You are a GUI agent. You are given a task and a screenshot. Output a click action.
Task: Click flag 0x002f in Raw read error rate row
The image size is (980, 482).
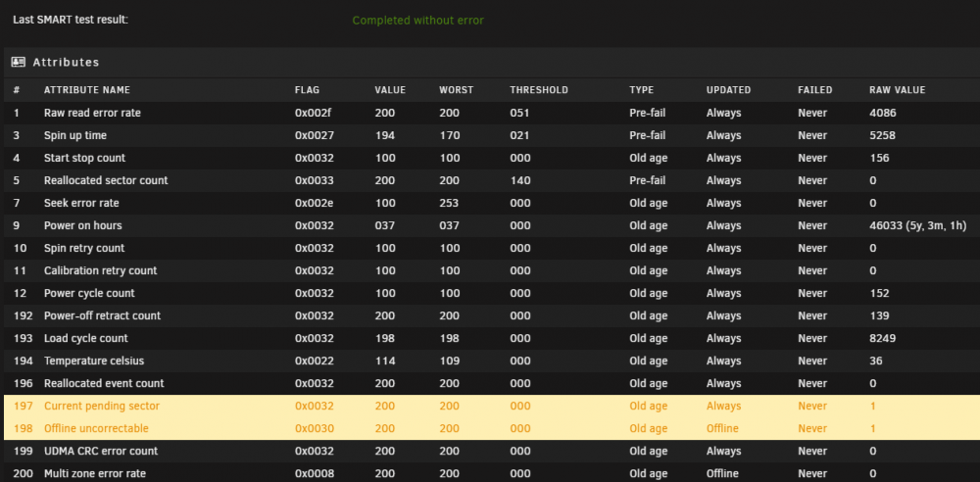coord(313,114)
